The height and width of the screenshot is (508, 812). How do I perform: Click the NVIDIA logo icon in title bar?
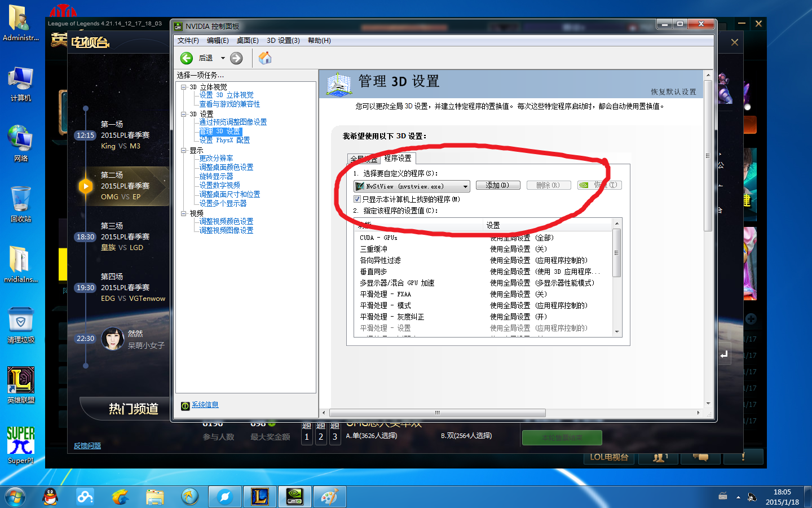(x=179, y=26)
